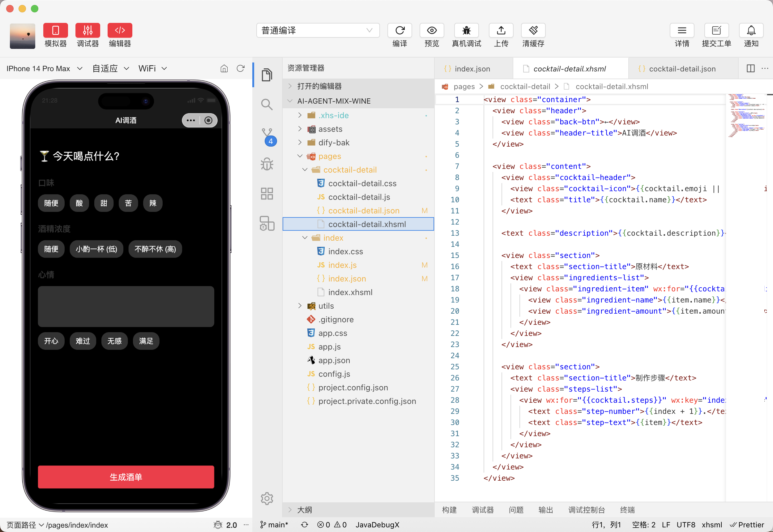The width and height of the screenshot is (773, 532).
Task: Open the 详情 details menu icon
Action: (x=682, y=31)
